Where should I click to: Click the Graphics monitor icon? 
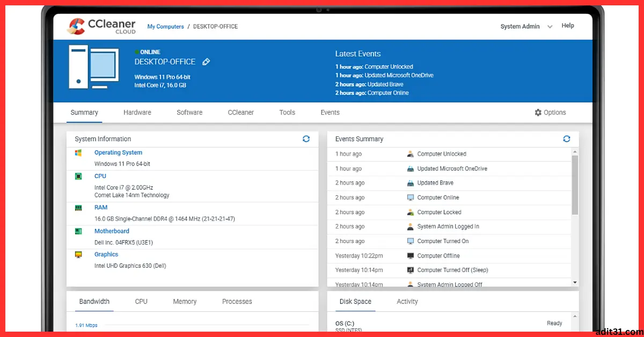click(78, 255)
